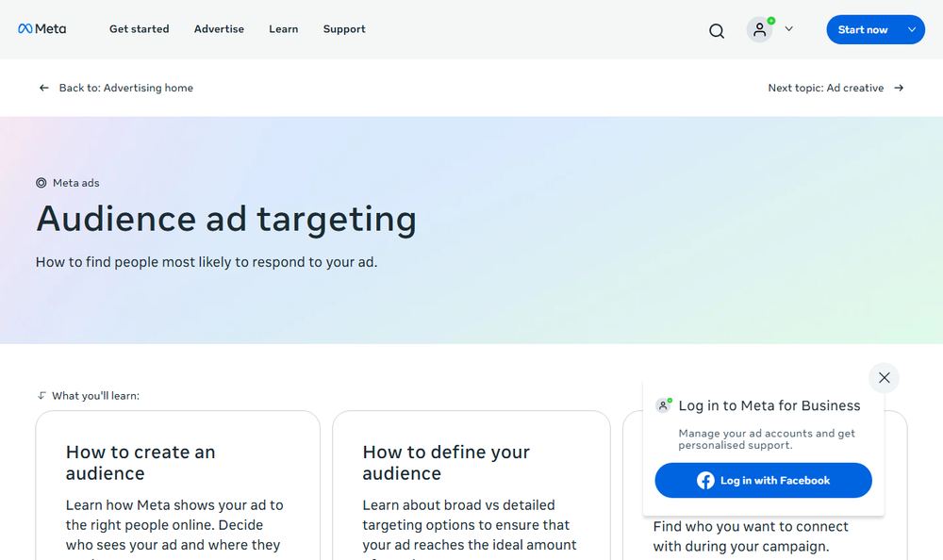Click text 'Manage your ad accounts and get'
Screen dimensions: 943x560
pyautogui.click(x=767, y=433)
